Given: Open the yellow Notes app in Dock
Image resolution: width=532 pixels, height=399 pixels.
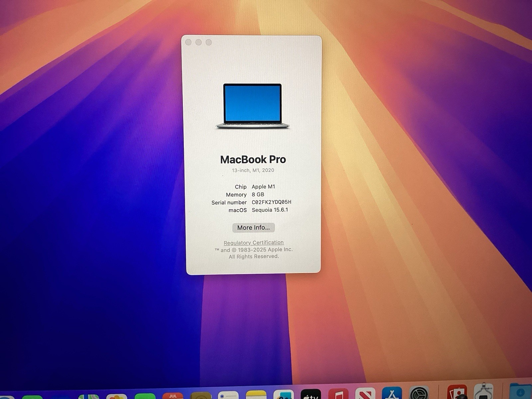Looking at the screenshot, I should click(256, 395).
